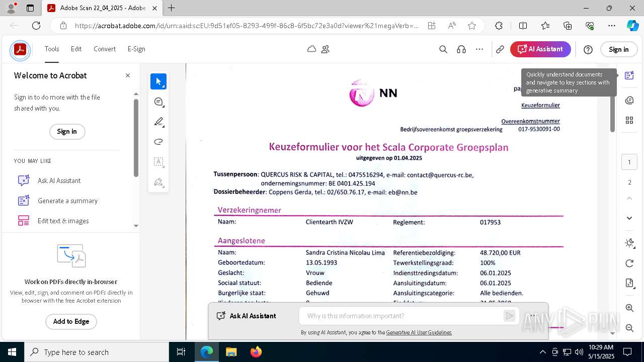The height and width of the screenshot is (362, 644).
Task: Select the add comment tool
Action: (158, 102)
